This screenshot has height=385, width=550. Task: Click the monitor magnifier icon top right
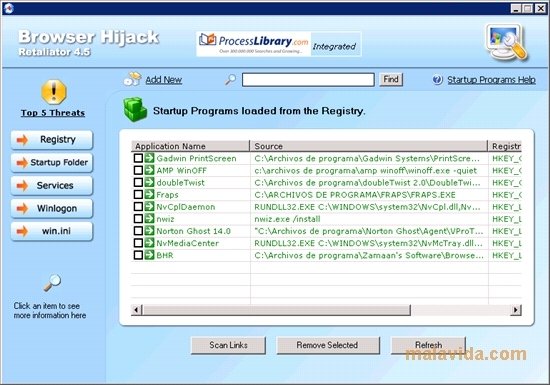tap(507, 42)
